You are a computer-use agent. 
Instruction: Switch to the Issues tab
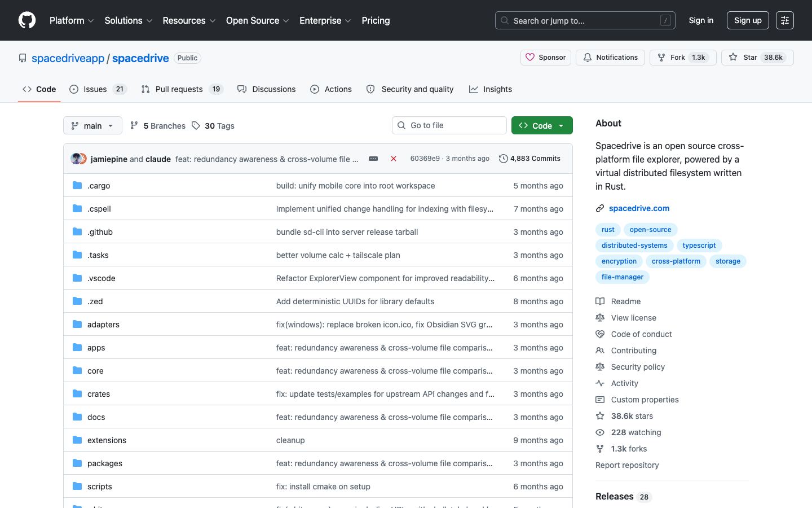(x=98, y=89)
